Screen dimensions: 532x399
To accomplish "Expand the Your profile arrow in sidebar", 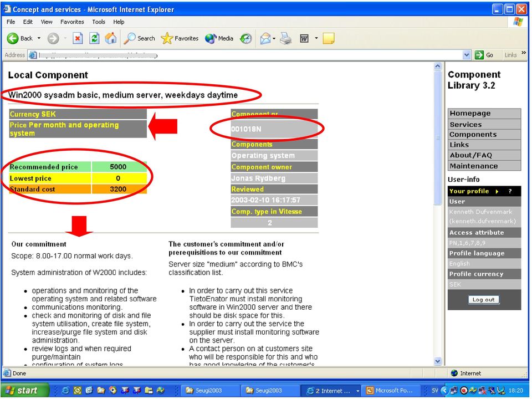I will (497, 191).
